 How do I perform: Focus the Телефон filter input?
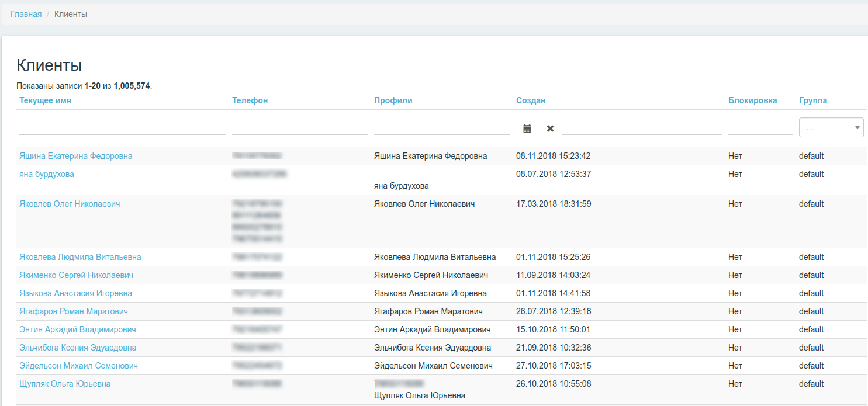[x=300, y=127]
